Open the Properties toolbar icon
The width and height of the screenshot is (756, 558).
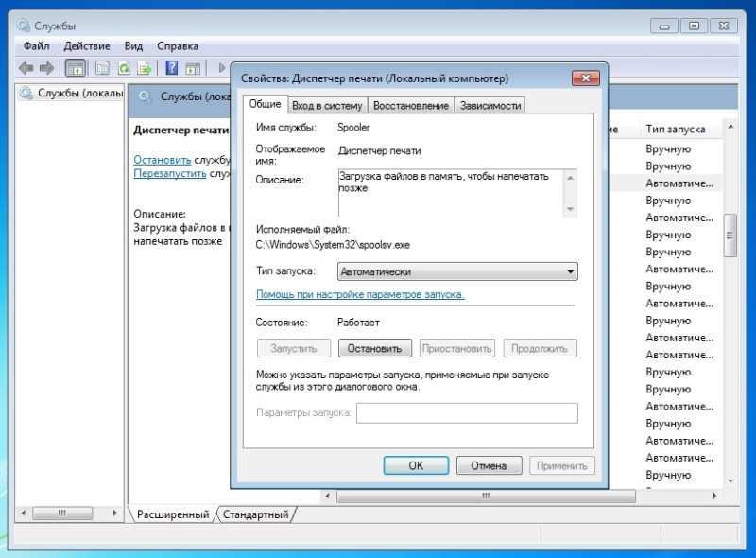(x=102, y=68)
